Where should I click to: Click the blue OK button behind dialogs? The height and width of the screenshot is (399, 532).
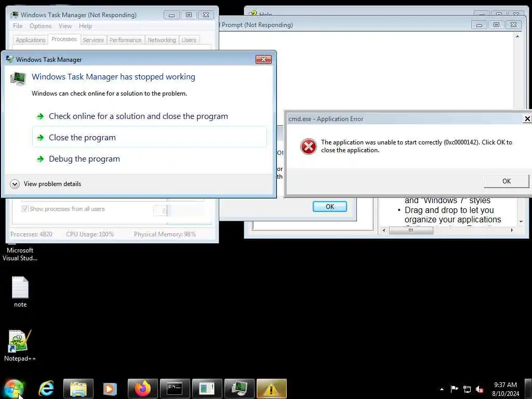click(330, 207)
